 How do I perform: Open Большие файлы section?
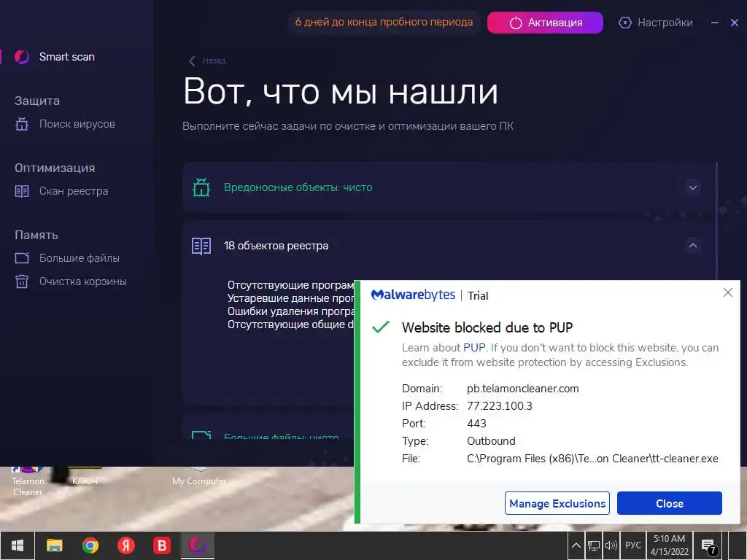pyautogui.click(x=79, y=258)
